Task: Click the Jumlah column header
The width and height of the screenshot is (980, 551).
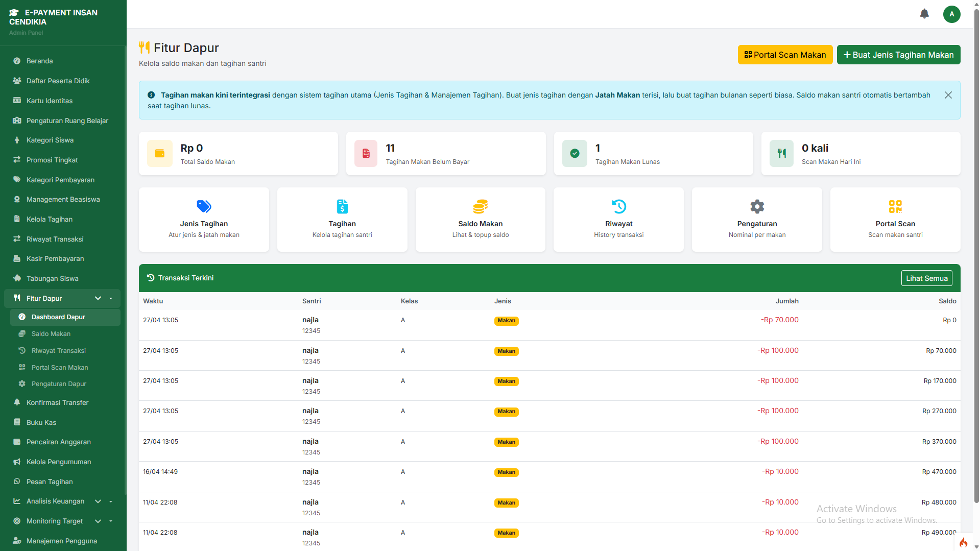Action: [x=787, y=301]
